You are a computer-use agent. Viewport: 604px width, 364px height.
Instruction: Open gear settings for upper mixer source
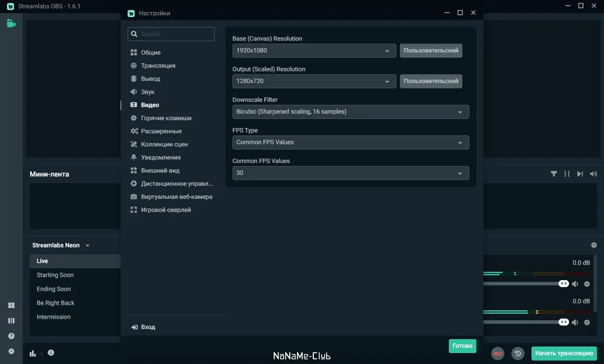(x=587, y=284)
